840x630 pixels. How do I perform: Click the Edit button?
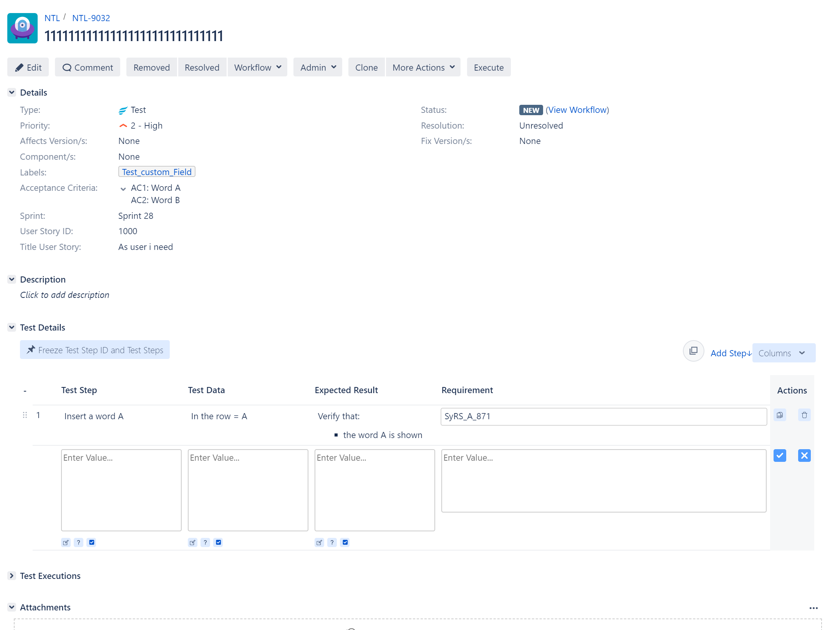tap(28, 68)
